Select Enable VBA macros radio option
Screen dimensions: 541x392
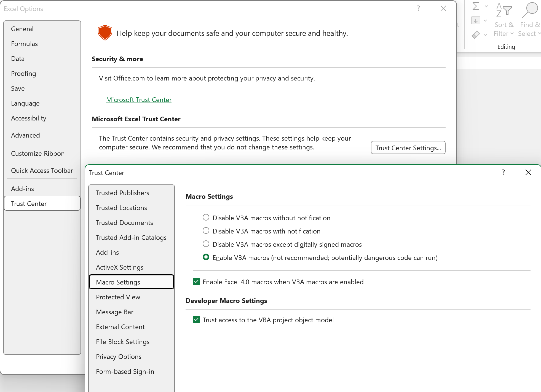point(206,257)
